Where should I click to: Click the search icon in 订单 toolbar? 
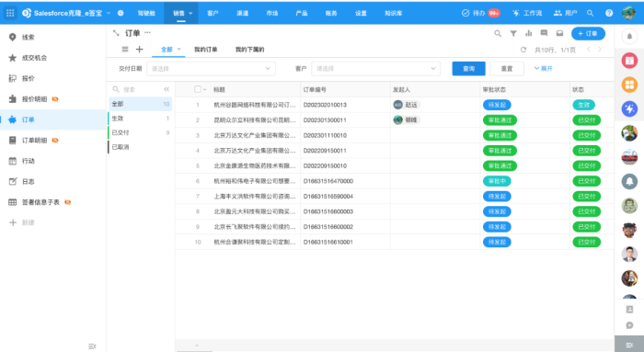pyautogui.click(x=498, y=34)
